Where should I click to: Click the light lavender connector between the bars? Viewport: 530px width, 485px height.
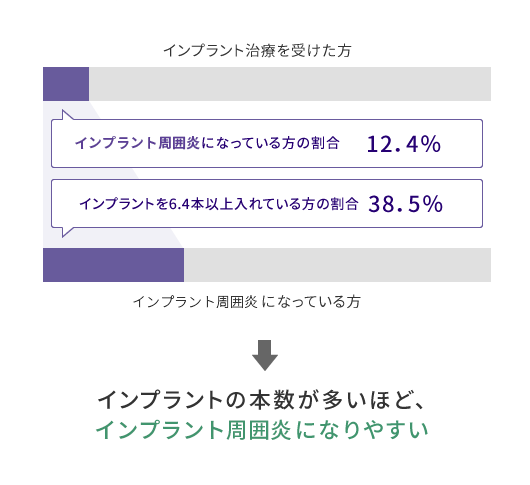click(x=47, y=174)
